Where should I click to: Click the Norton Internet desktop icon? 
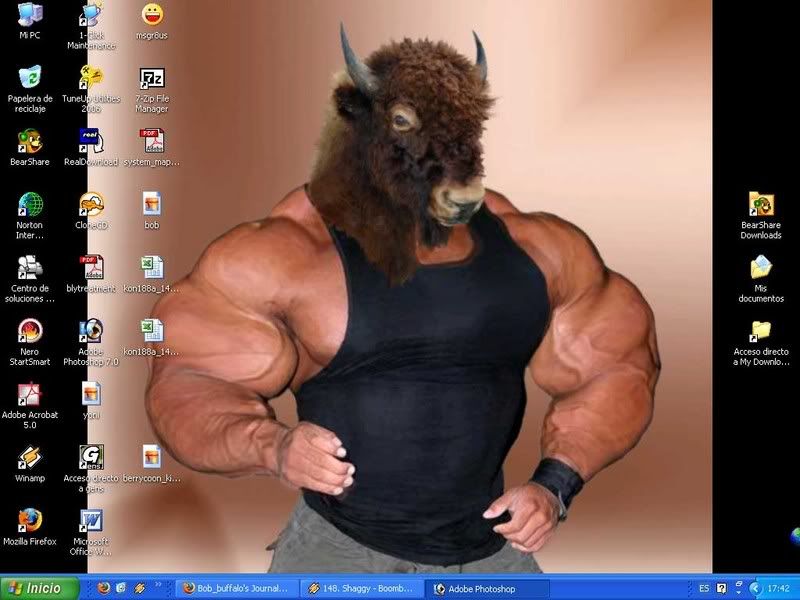[x=30, y=205]
